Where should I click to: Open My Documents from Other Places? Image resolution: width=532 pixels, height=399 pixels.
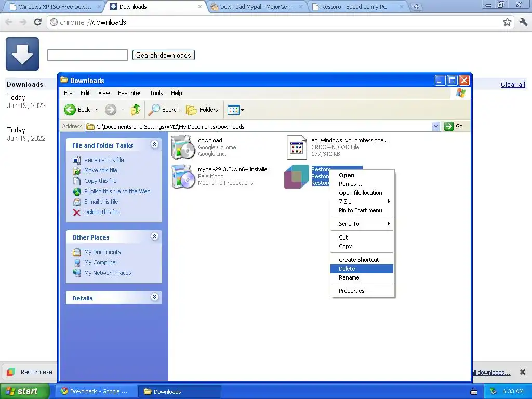[x=102, y=252]
